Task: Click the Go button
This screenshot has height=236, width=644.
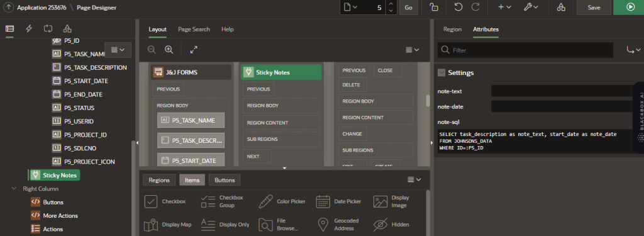Action: click(408, 8)
